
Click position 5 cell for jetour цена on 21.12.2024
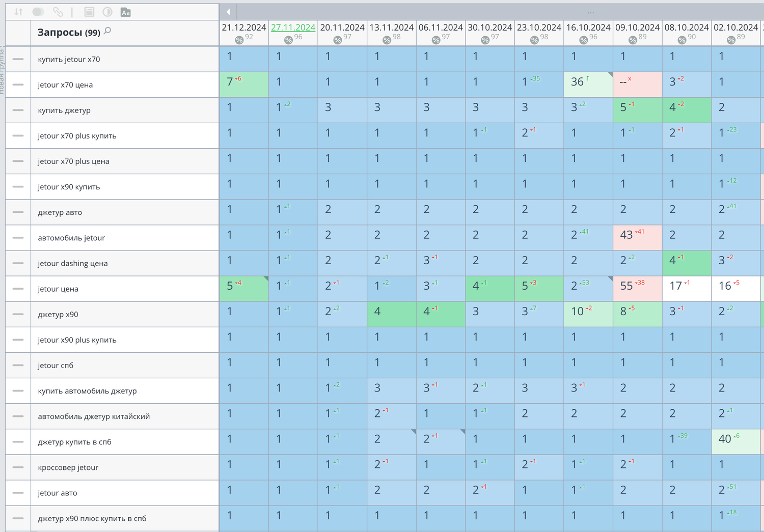(244, 289)
